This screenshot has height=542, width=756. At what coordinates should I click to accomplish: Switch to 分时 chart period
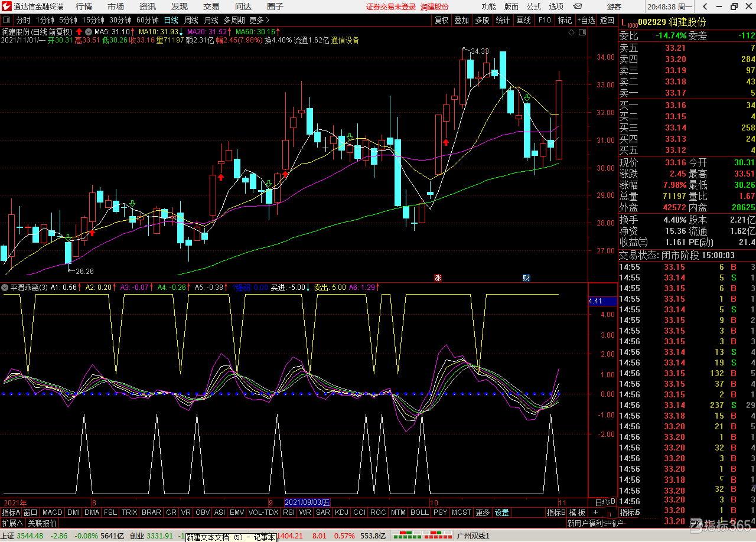[23, 20]
